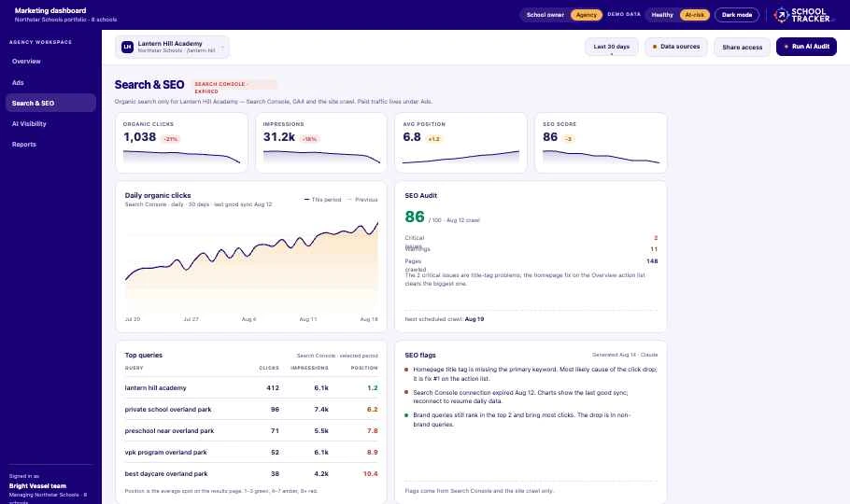Click the Position column header

(x=364, y=368)
